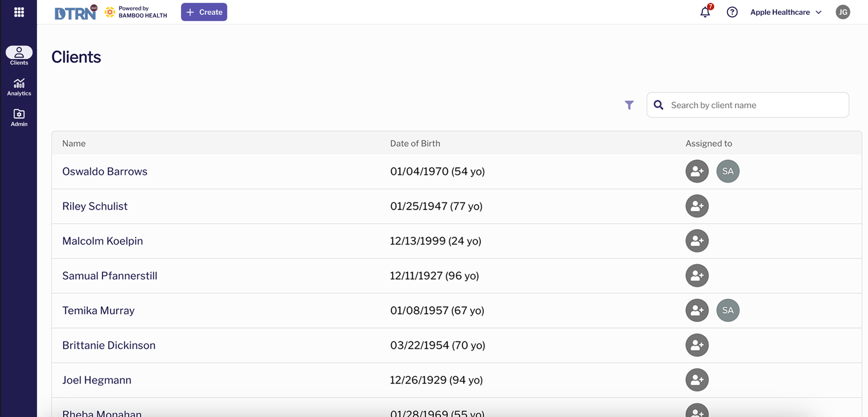
Task: Open client Brittanie Dickinson
Action: 109,346
